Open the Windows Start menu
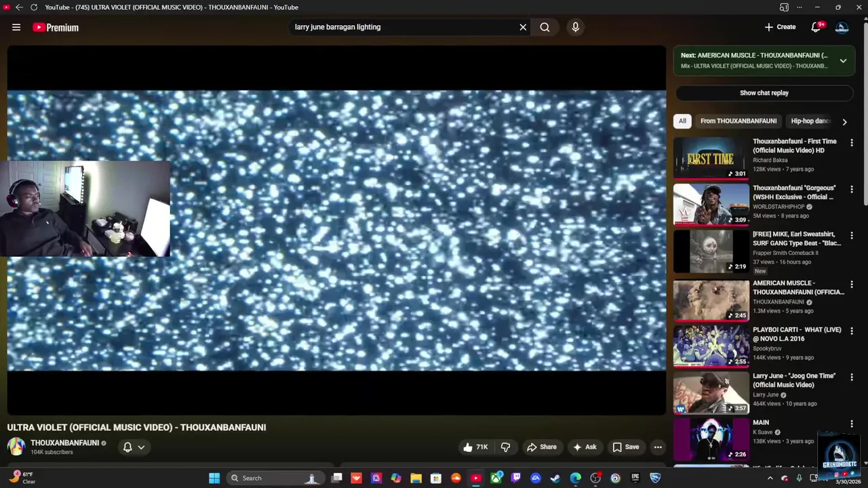Screen dimensions: 868x488 point(214,478)
